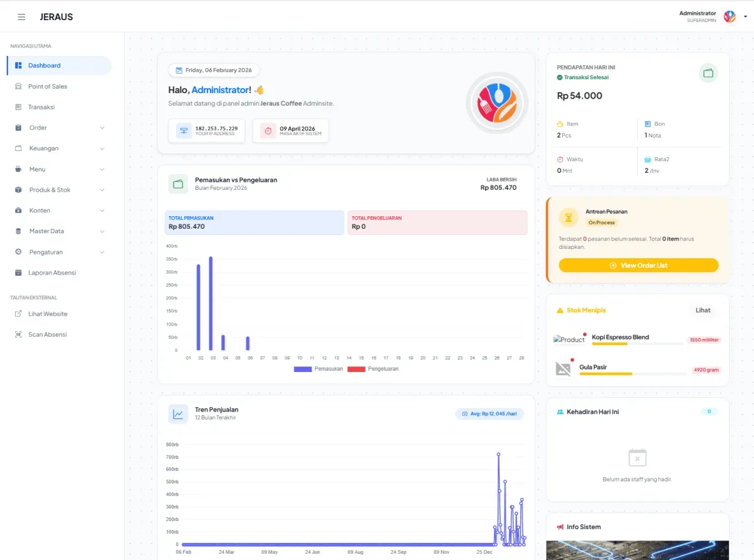Click the Tren Penjualan chart icon
Screen dimensions: 754x560
click(x=178, y=414)
